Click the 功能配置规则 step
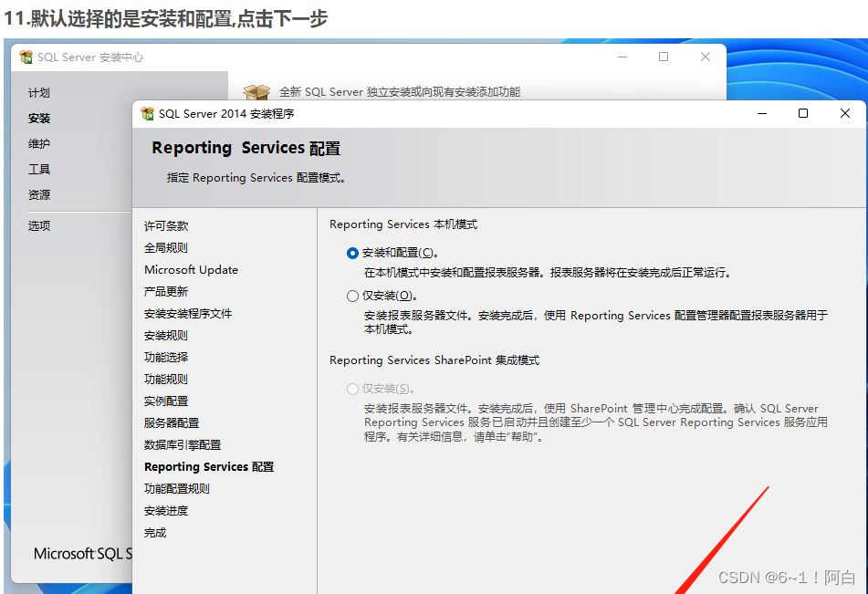Viewport: 868px width, 594px height. [x=177, y=489]
